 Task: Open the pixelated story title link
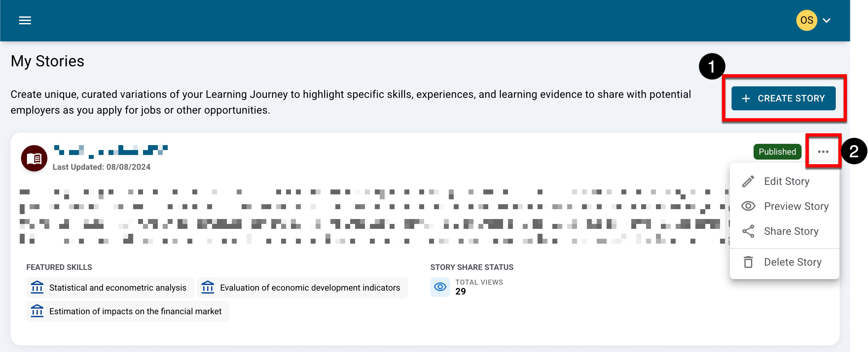[x=111, y=151]
